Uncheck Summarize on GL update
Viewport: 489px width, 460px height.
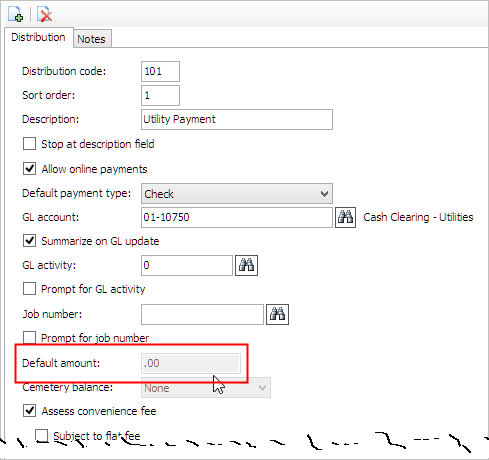[x=29, y=241]
